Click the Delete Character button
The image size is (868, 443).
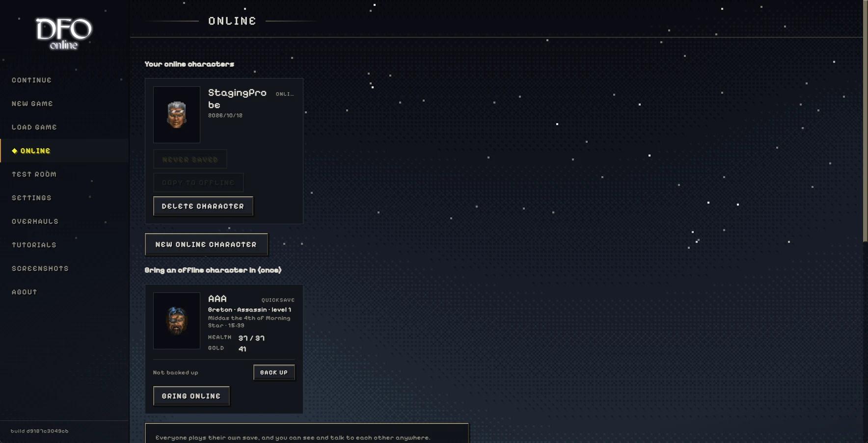click(x=203, y=206)
